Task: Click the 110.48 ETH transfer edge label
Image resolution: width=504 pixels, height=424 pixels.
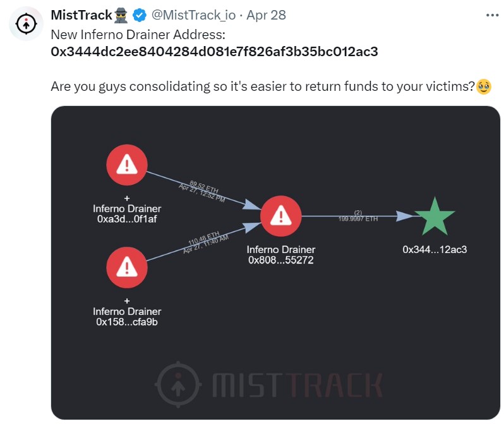Action: [206, 242]
